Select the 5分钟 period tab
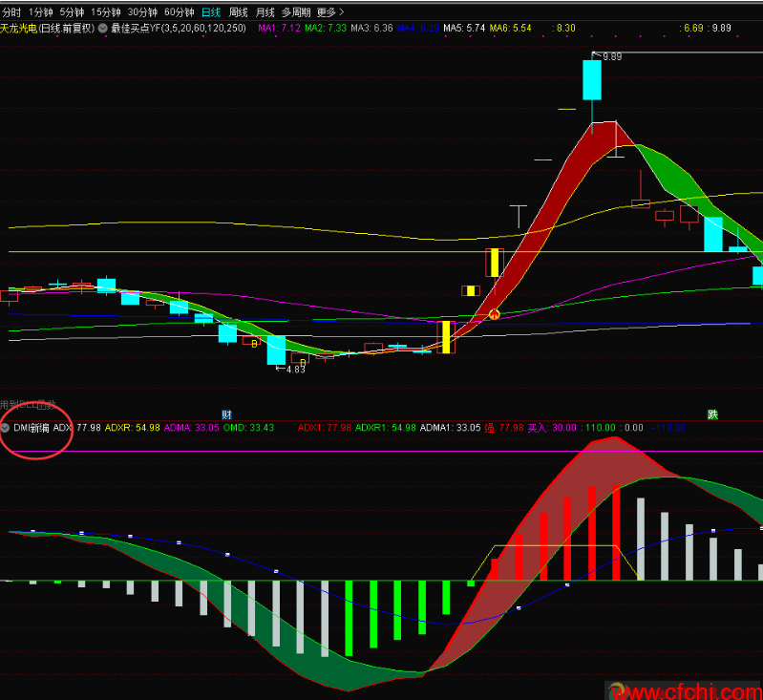 coord(72,12)
